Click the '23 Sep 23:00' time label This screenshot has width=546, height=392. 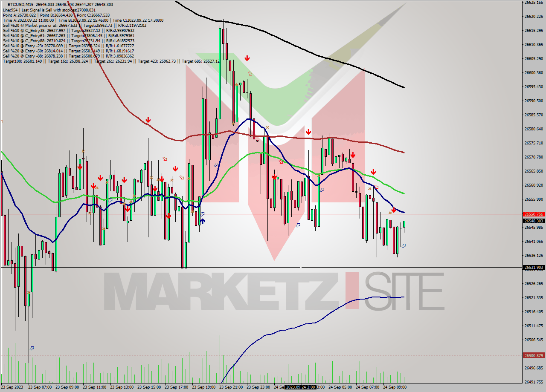click(258, 387)
